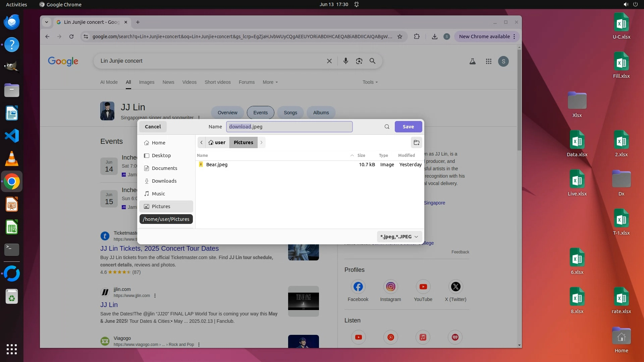Screen dimensions: 644x362
Task: Click the Google Lens image search icon
Action: (359, 61)
